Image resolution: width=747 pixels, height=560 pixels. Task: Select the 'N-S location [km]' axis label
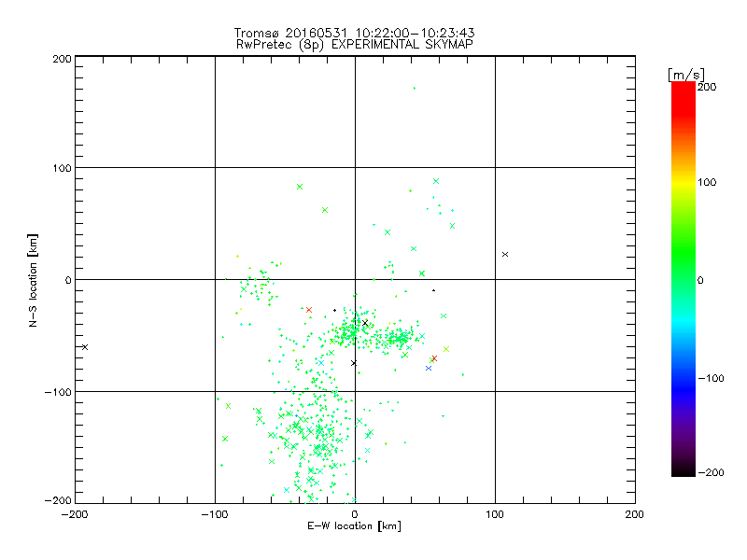[33, 280]
